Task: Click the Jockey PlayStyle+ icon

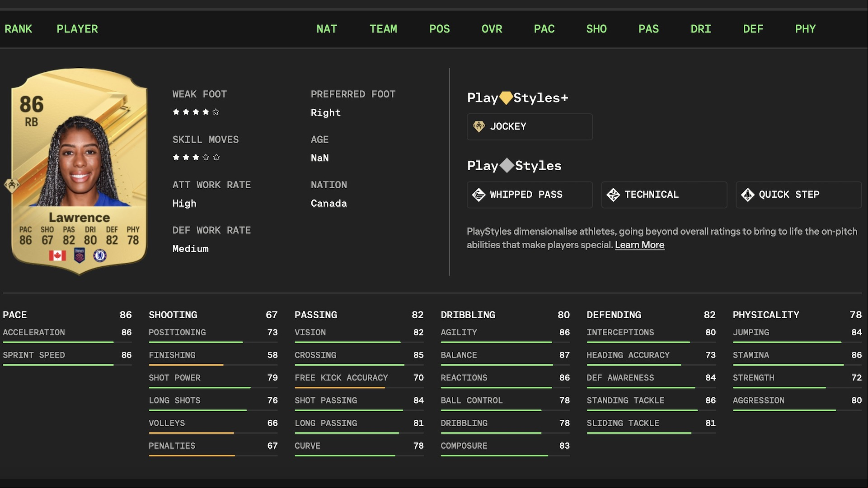Action: tap(479, 126)
